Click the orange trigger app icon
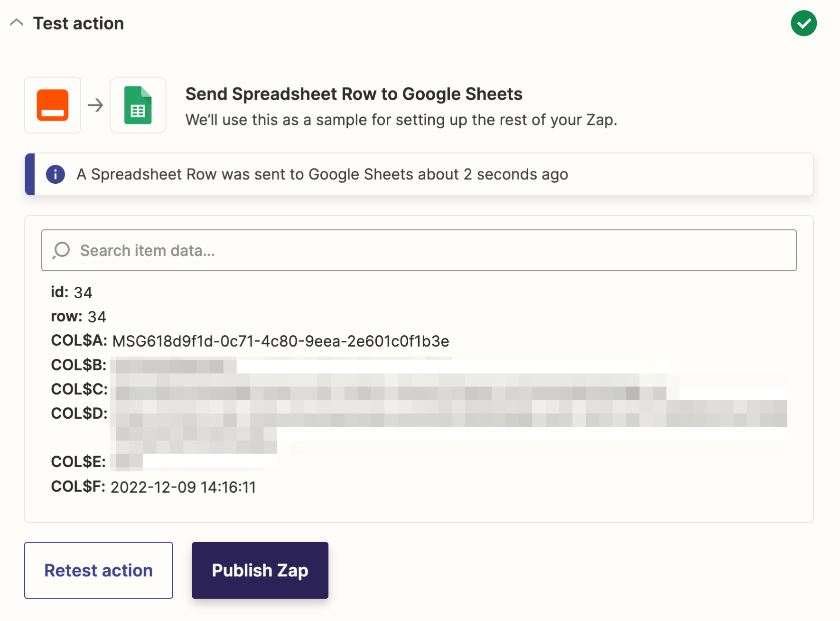The width and height of the screenshot is (840, 621). (53, 105)
